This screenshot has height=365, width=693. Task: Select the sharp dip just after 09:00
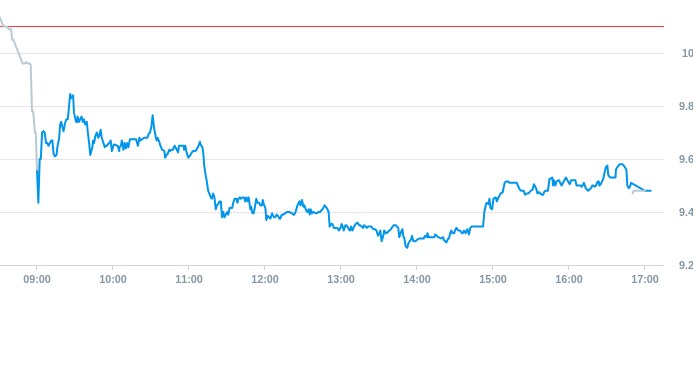pos(38,202)
